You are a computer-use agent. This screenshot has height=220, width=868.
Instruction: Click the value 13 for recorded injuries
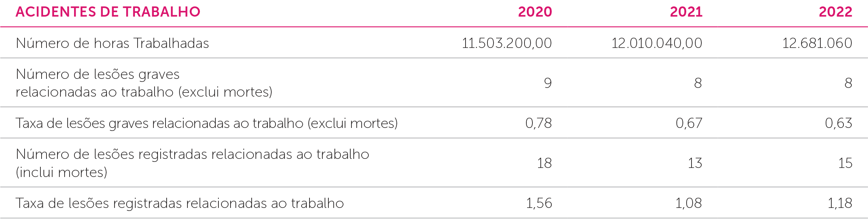695,163
